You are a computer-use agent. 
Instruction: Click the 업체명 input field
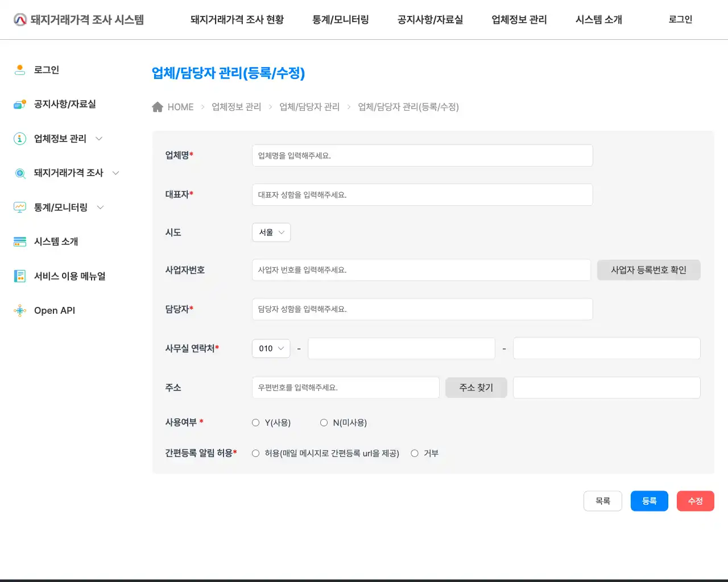point(422,155)
